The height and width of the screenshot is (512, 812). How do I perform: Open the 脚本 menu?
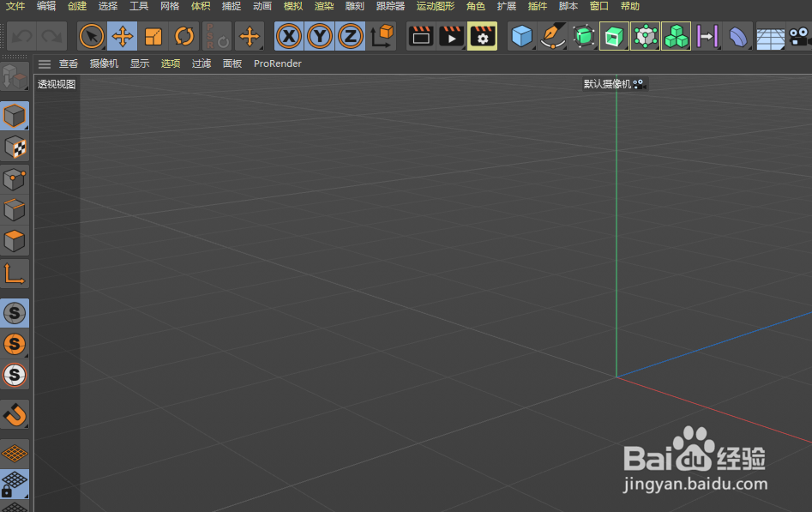pyautogui.click(x=568, y=6)
